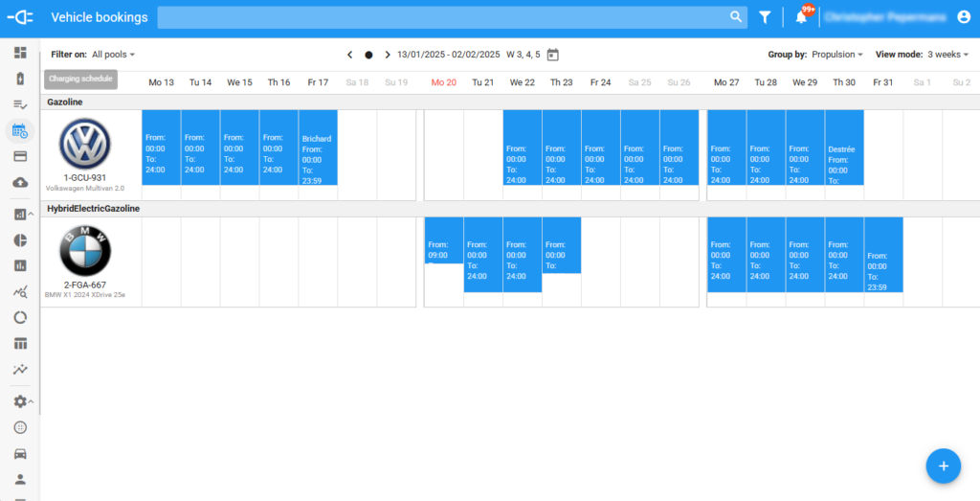Open the calendar date picker icon
980x501 pixels.
[552, 55]
